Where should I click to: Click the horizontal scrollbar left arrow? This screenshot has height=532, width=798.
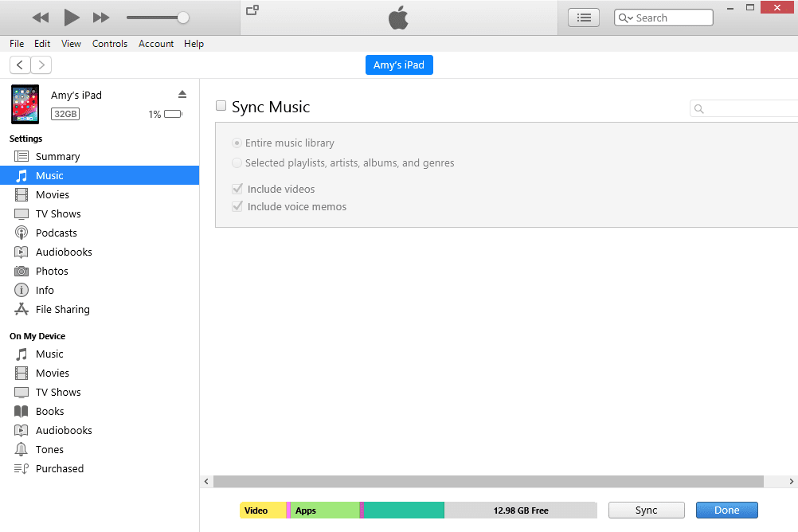[206, 481]
